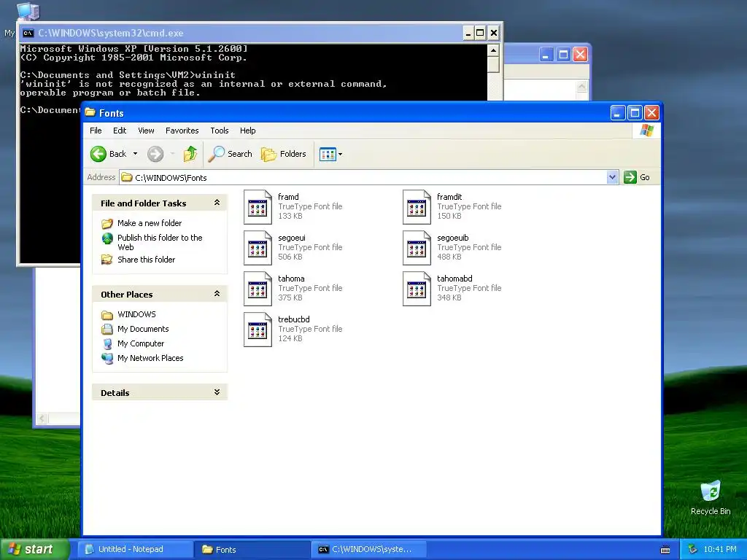
Task: Click the Windows flag logo in Fonts window
Action: [x=647, y=131]
